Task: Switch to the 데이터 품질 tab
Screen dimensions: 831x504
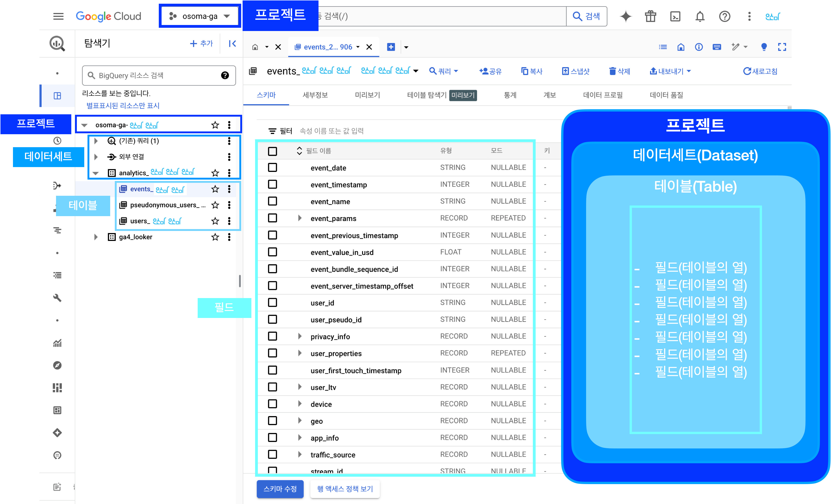Action: [666, 95]
